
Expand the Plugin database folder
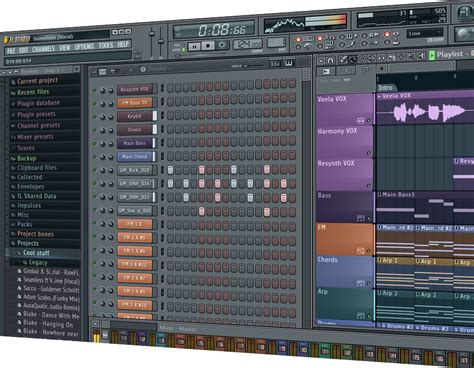click(x=38, y=103)
